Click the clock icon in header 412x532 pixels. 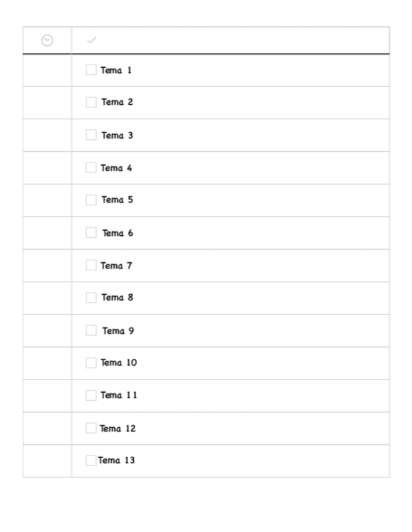46,40
